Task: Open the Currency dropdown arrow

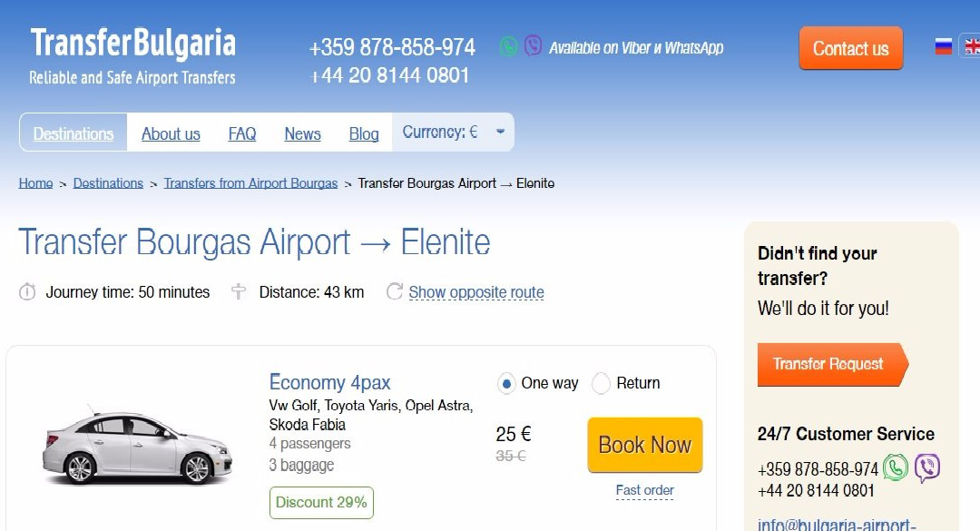Action: [x=500, y=133]
